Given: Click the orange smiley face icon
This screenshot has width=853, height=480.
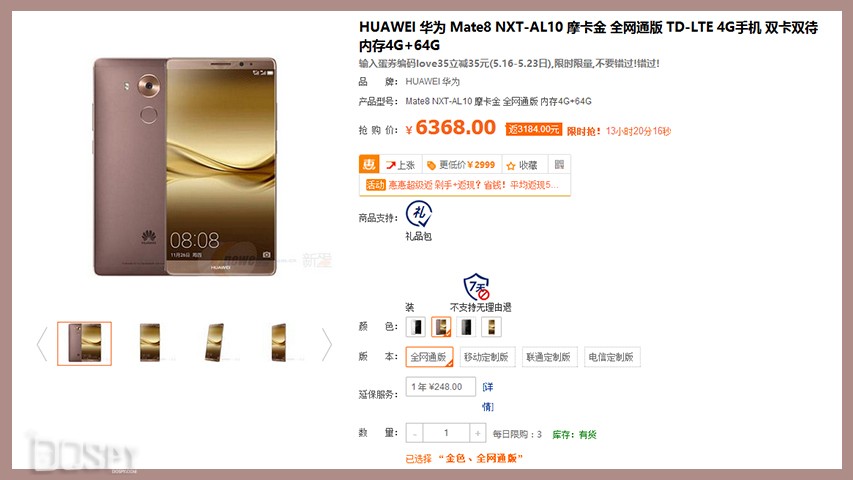Looking at the screenshot, I should (369, 164).
